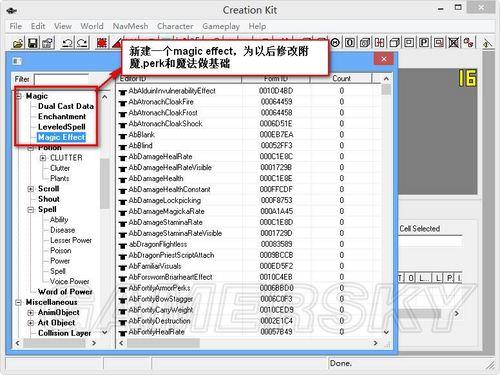Click the icon beside AbDamageHealth entry

123,179
